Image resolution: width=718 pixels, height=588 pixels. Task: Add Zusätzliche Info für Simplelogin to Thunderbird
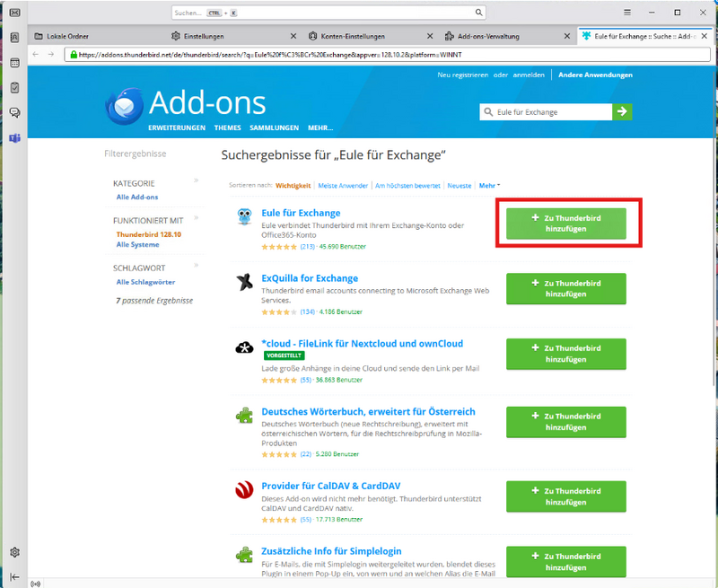(x=566, y=562)
